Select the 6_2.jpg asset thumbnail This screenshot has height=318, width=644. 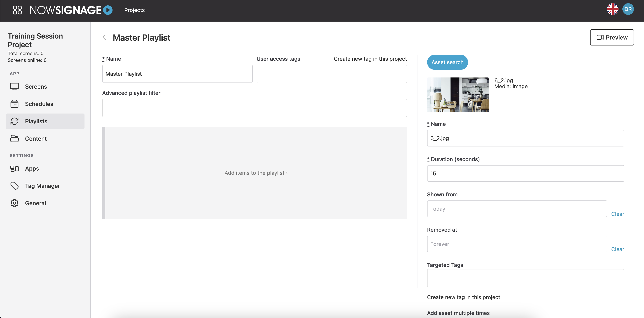(x=458, y=95)
